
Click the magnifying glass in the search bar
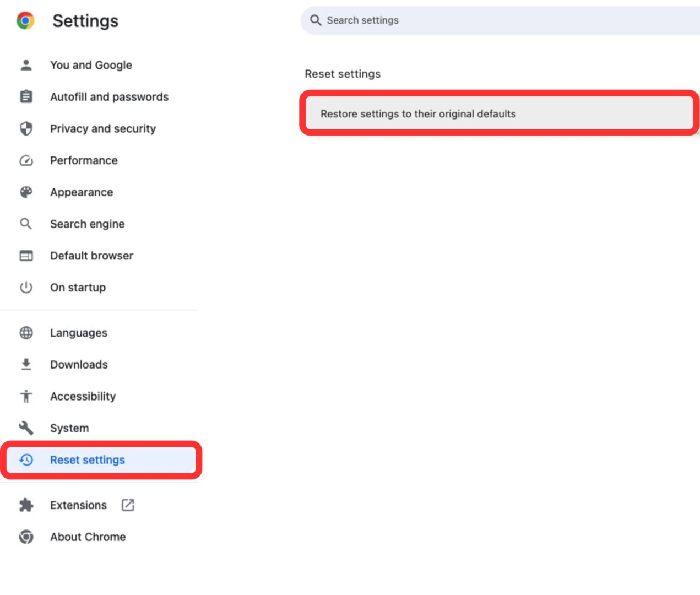pyautogui.click(x=315, y=20)
